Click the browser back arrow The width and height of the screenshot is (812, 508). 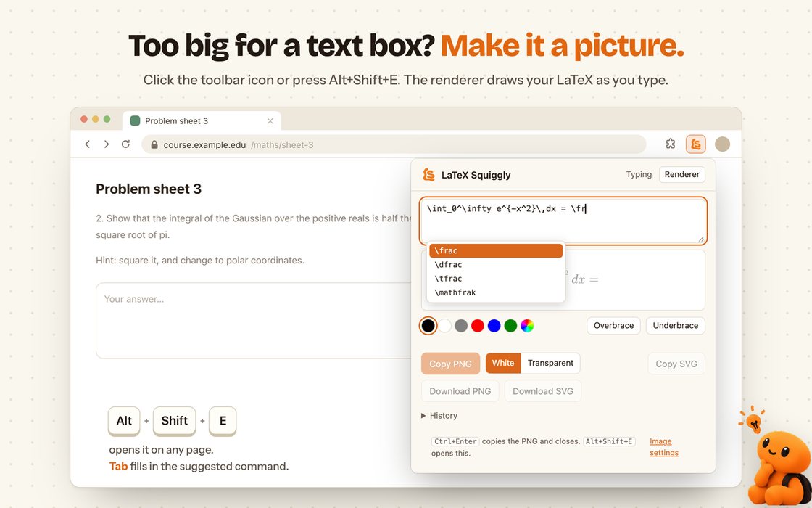(88, 144)
